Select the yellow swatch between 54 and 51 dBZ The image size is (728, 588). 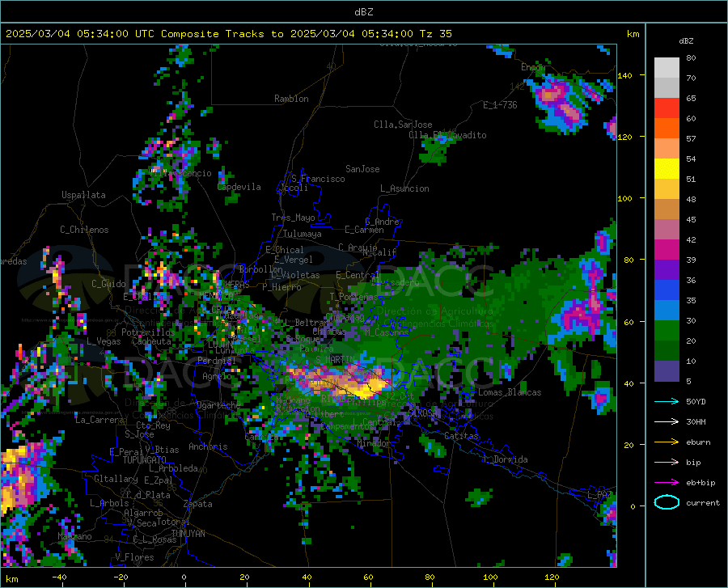[667, 169]
